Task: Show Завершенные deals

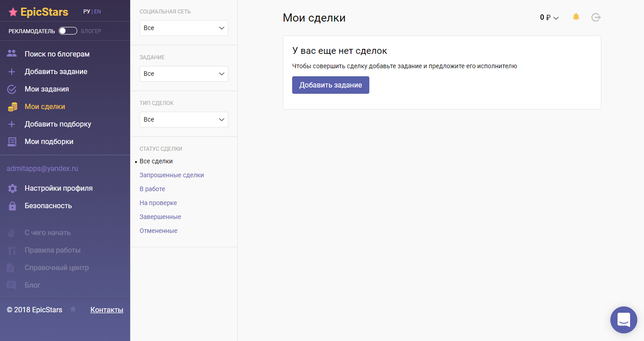Action: pos(160,217)
